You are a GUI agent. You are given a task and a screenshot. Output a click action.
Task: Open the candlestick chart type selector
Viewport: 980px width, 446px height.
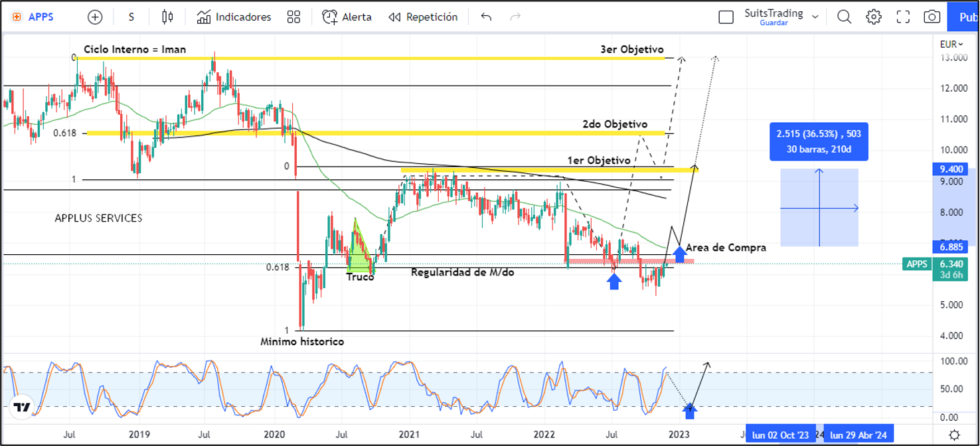[167, 17]
